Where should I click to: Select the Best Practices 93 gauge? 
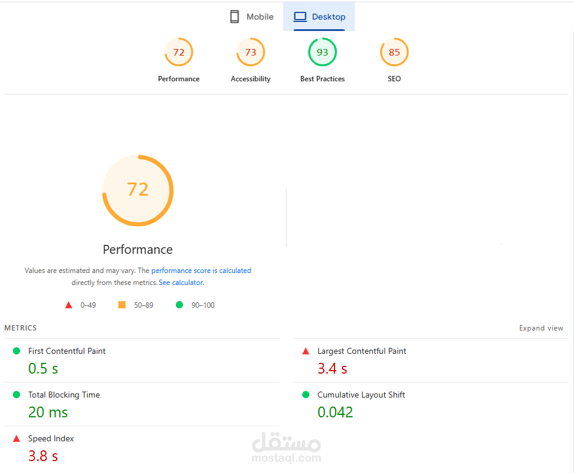tap(322, 52)
